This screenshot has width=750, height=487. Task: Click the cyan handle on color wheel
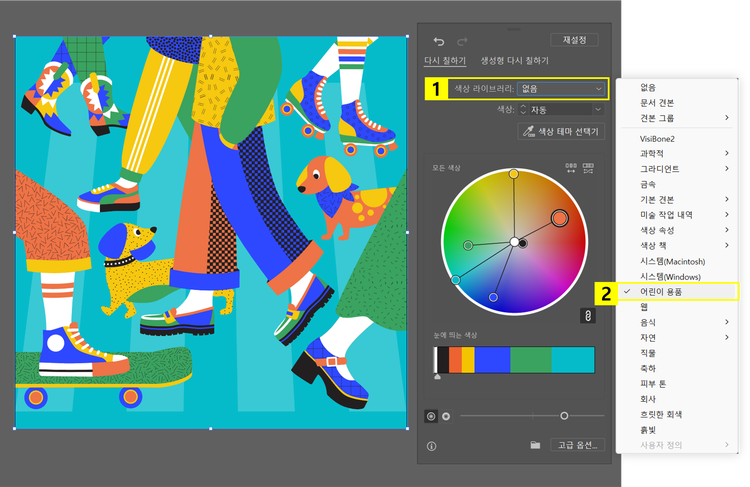(456, 280)
